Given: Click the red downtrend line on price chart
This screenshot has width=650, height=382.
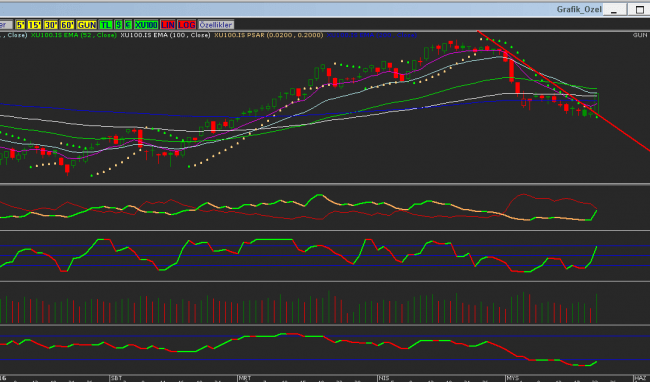Looking at the screenshot, I should pos(563,90).
